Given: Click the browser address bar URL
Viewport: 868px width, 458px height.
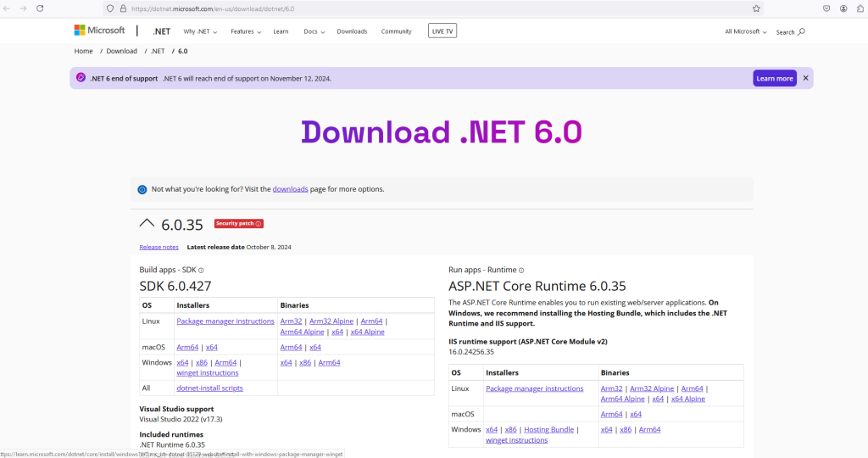Looking at the screenshot, I should click(x=213, y=8).
